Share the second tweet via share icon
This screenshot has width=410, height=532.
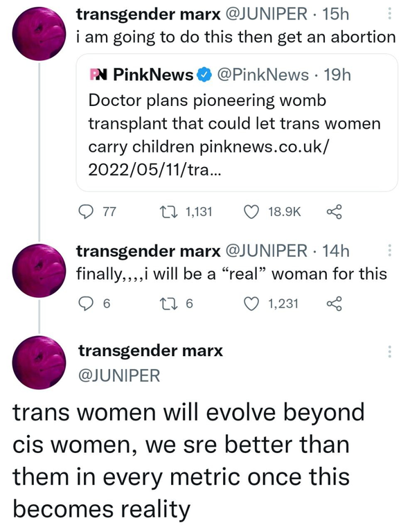pyautogui.click(x=335, y=303)
